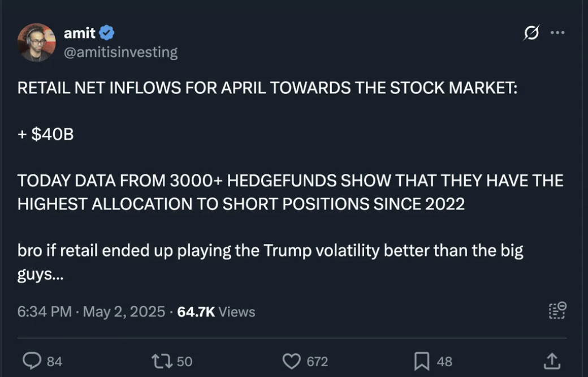This screenshot has width=588, height=377.
Task: Open the reader view icon beside views
Action: [557, 310]
